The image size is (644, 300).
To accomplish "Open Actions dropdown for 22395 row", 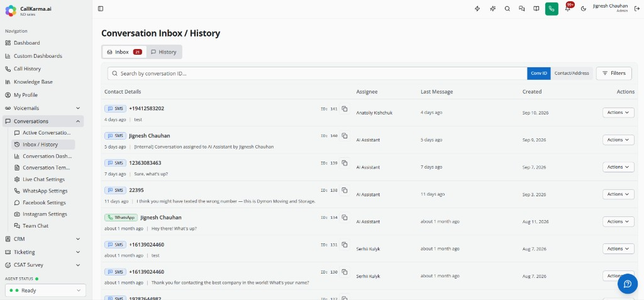I will tap(618, 194).
